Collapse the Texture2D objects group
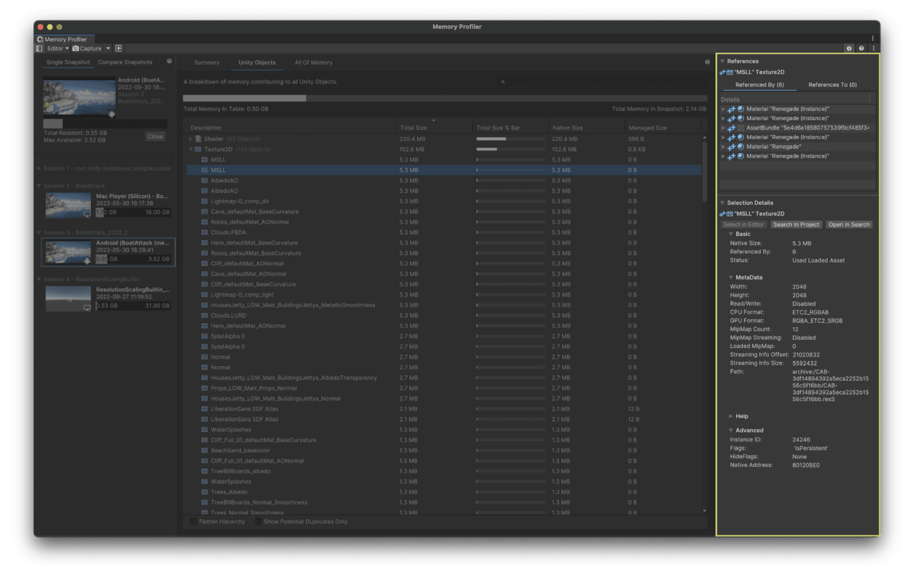924x579 pixels. coord(191,149)
